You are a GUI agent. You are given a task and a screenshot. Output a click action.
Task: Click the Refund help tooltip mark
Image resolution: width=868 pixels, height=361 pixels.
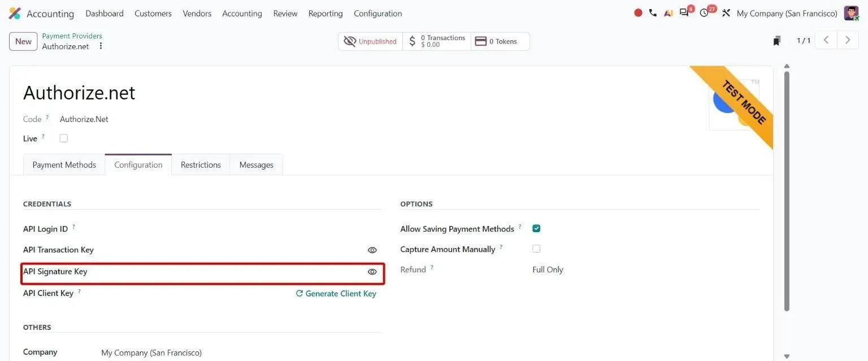[x=432, y=267]
